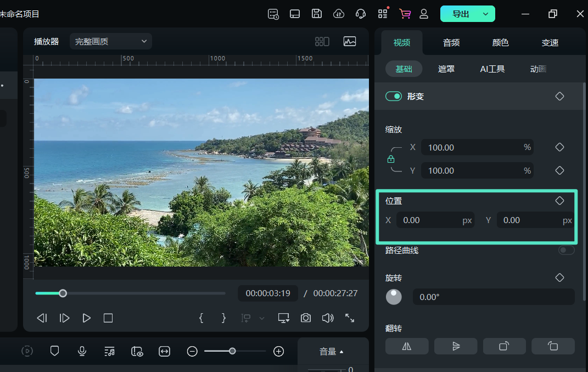Open the shopping cart icon
Image resolution: width=588 pixels, height=372 pixels.
pyautogui.click(x=405, y=14)
